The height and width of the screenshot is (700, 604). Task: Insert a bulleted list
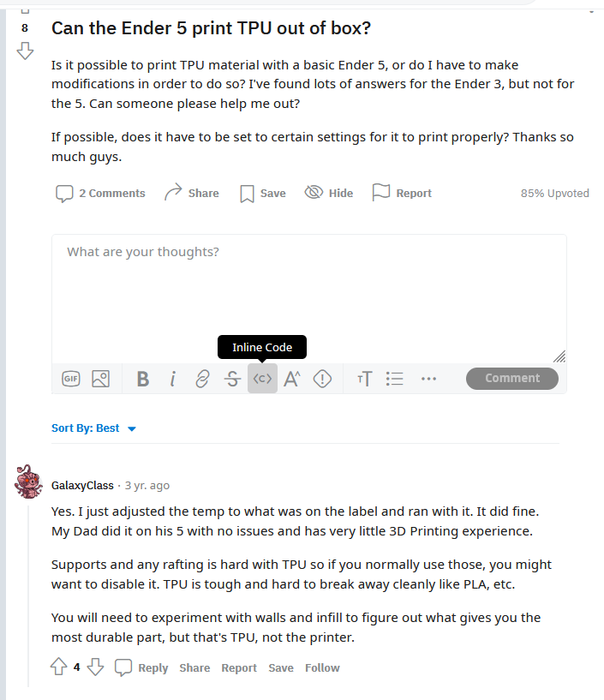pyautogui.click(x=394, y=379)
